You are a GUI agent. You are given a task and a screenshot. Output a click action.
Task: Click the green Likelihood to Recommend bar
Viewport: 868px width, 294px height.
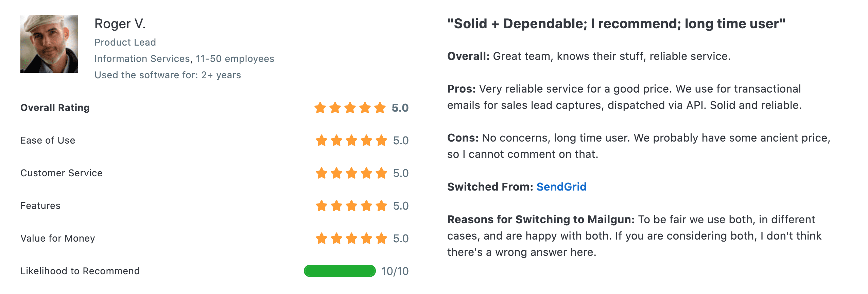click(340, 271)
